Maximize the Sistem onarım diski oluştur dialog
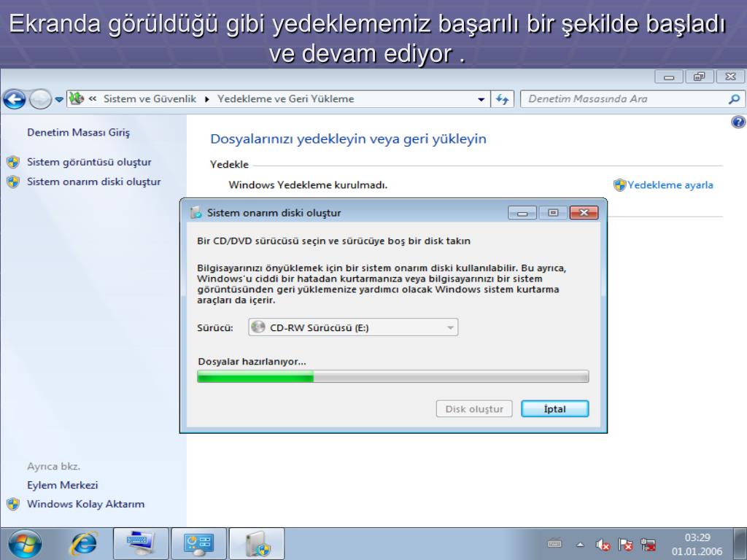The height and width of the screenshot is (560, 747). 553,212
